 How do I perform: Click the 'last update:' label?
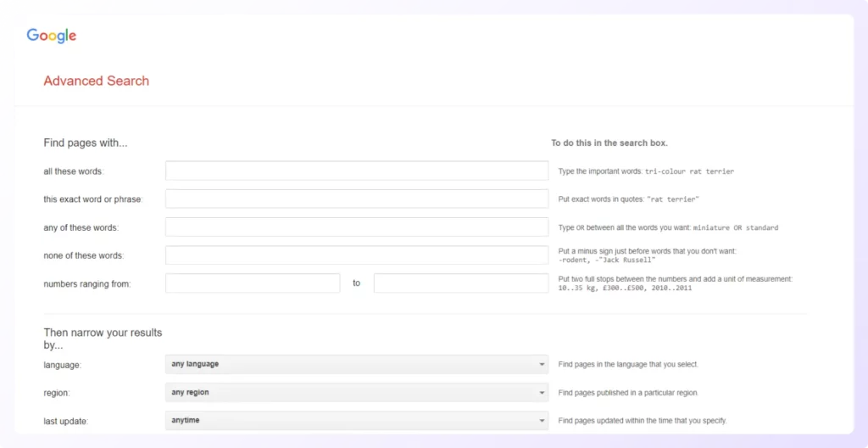click(x=66, y=421)
